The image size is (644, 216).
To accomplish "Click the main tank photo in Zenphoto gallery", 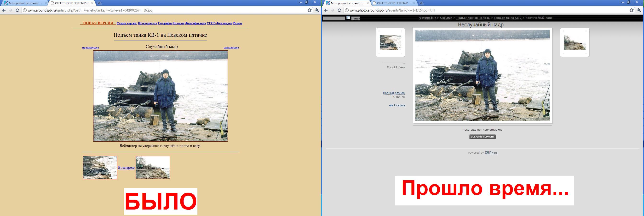I will (x=483, y=75).
